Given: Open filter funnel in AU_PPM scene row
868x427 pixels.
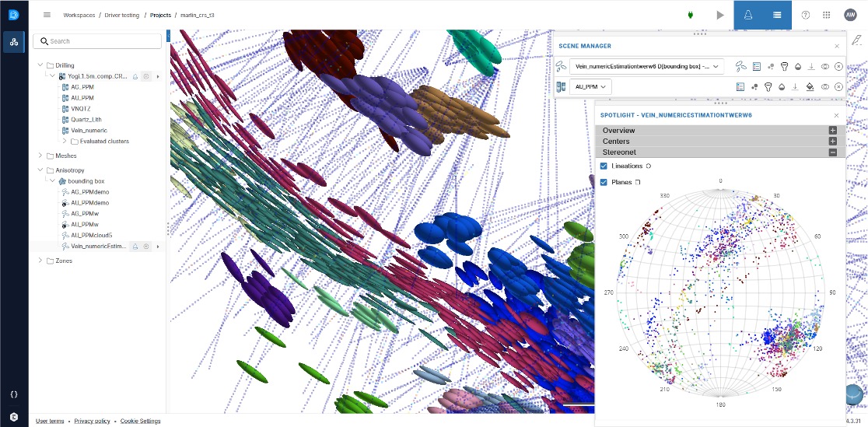Looking at the screenshot, I should coord(768,86).
